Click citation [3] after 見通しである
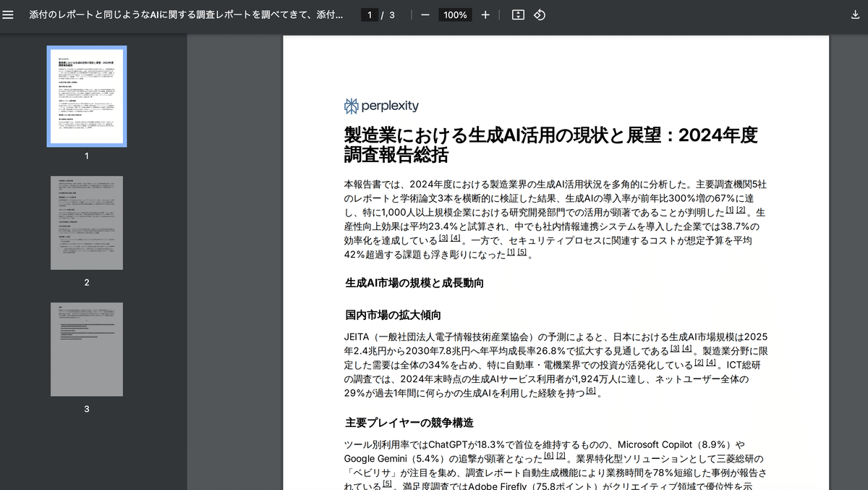This screenshot has width=868, height=490. coord(675,349)
